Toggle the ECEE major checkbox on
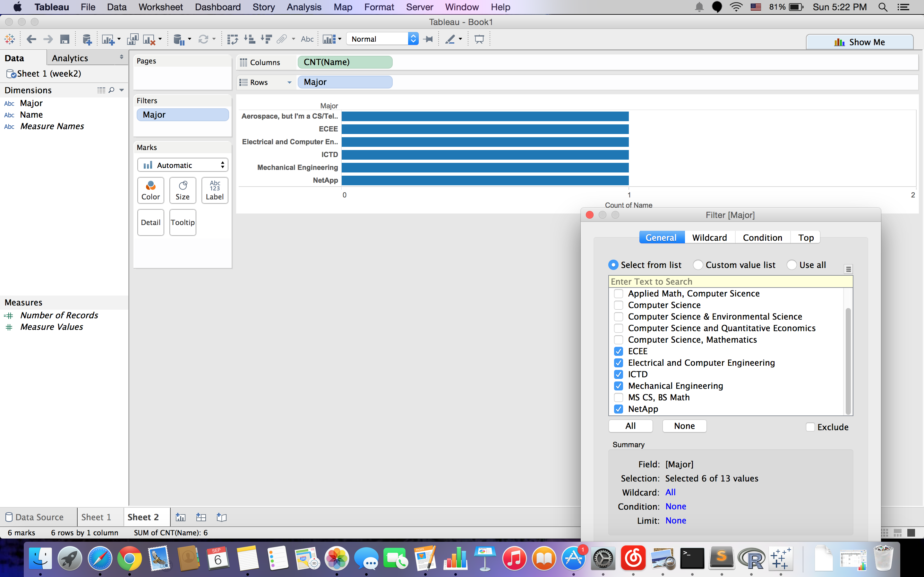This screenshot has width=924, height=577. pos(618,351)
